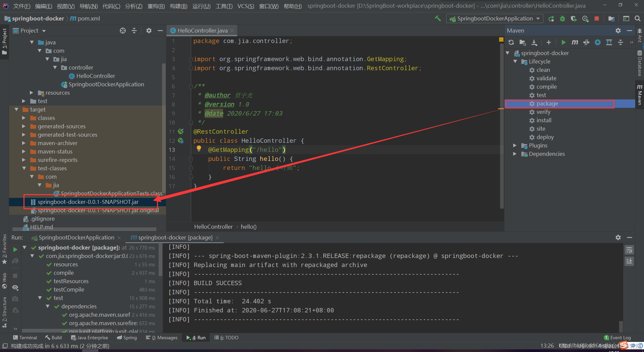Open the Terminal tool window

25,338
